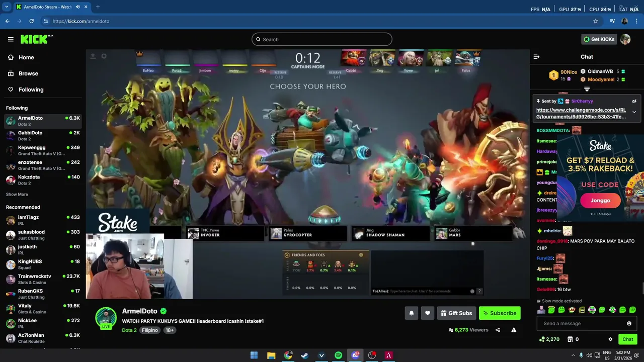Open user profile avatar on Kick header
644x362 pixels.
(625, 39)
